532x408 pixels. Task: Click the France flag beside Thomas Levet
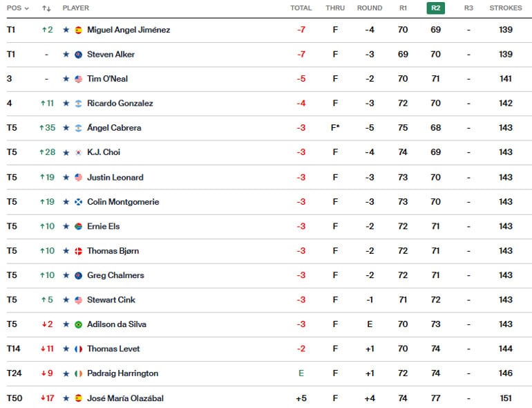tap(78, 349)
